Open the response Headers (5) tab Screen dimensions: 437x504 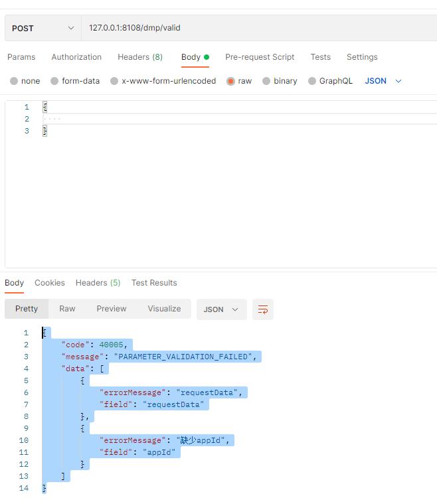point(98,283)
